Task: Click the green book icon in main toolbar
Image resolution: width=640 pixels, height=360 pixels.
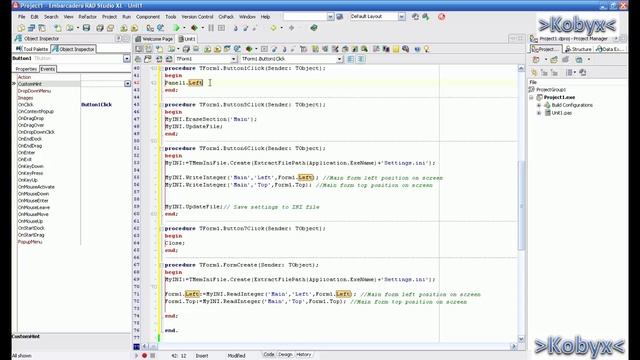Action: pos(313,28)
